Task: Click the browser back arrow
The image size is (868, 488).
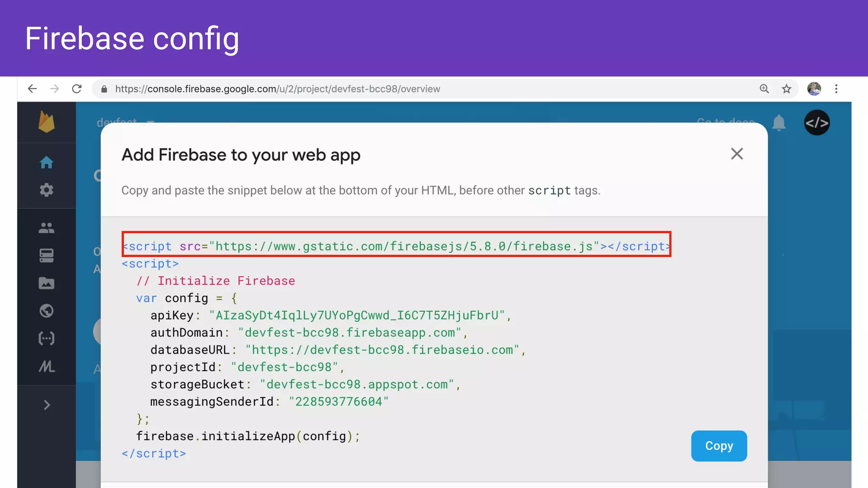Action: [x=32, y=89]
